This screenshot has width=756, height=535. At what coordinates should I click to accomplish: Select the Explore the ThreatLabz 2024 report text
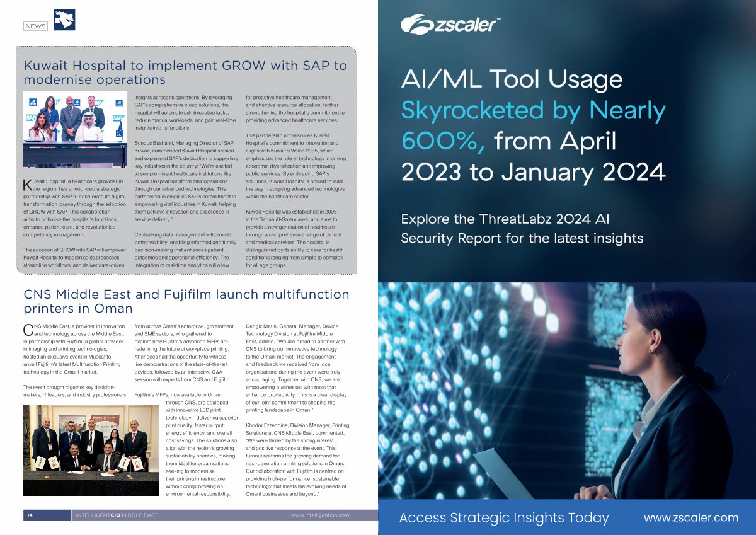pyautogui.click(x=522, y=229)
